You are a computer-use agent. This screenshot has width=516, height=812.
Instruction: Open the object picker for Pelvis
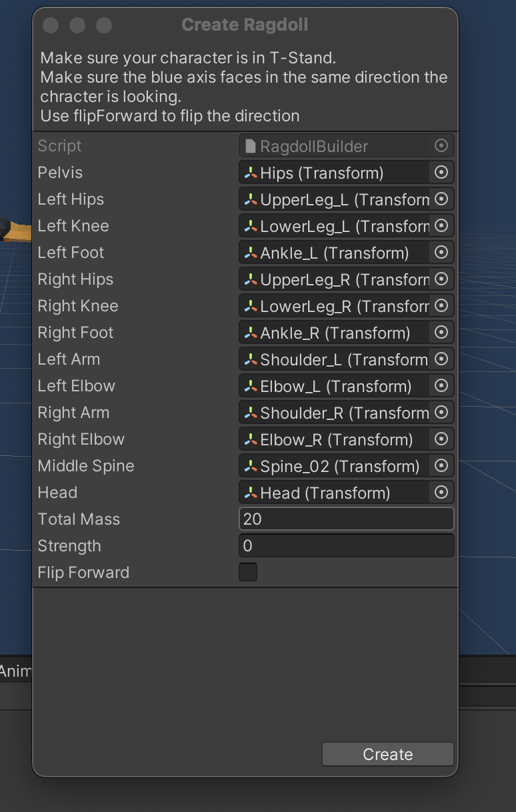point(441,172)
